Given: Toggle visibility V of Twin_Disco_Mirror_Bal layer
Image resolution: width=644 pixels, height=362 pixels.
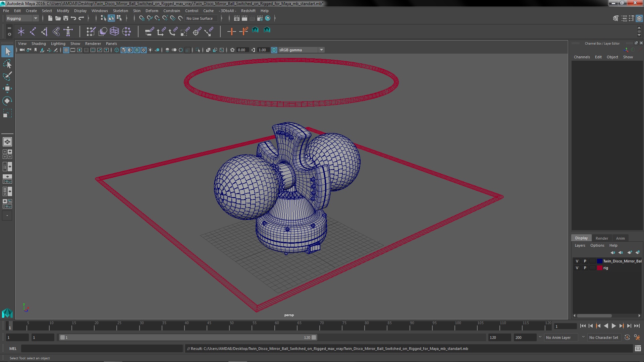Looking at the screenshot, I should [x=577, y=261].
